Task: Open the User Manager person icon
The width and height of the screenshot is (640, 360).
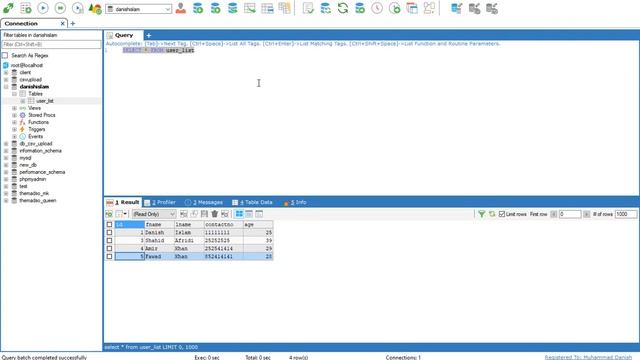Action: 180,8
